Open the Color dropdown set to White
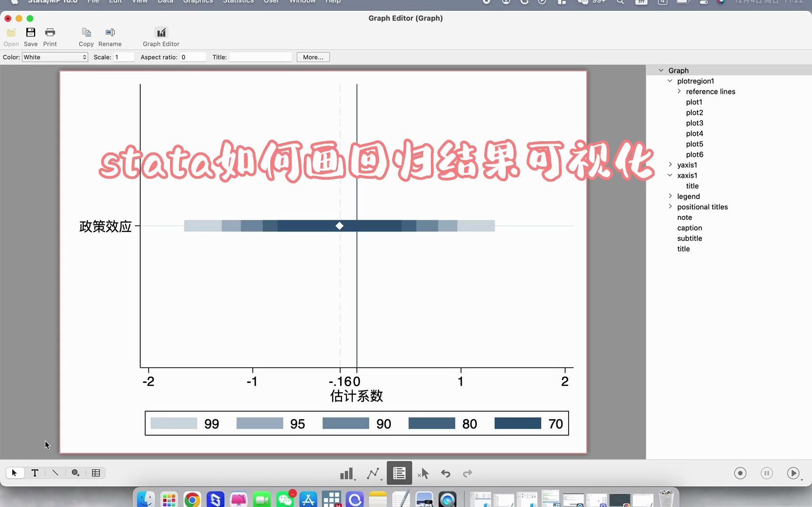This screenshot has height=507, width=812. coord(54,57)
